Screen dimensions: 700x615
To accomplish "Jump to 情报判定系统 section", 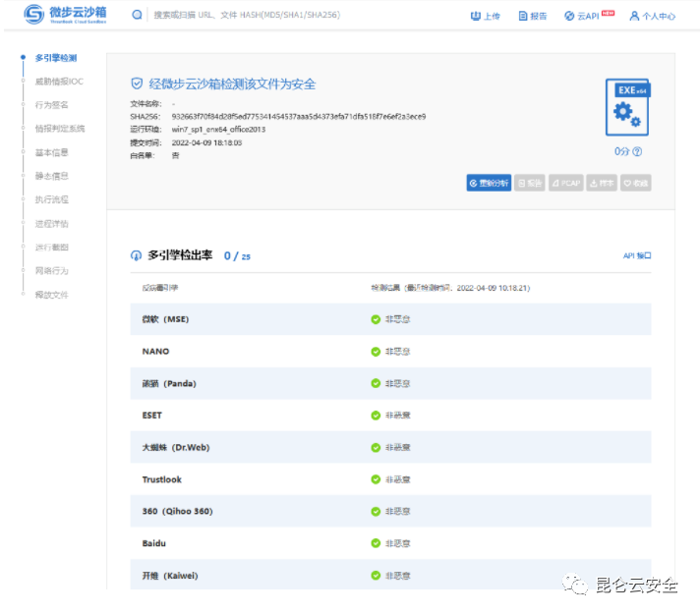I will [60, 129].
